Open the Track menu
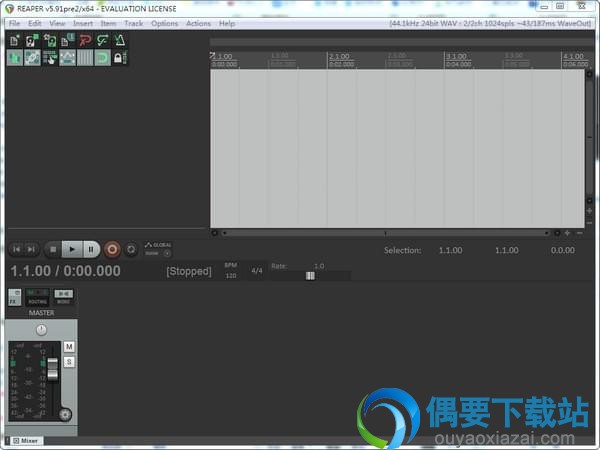The width and height of the screenshot is (600, 450). [x=134, y=23]
